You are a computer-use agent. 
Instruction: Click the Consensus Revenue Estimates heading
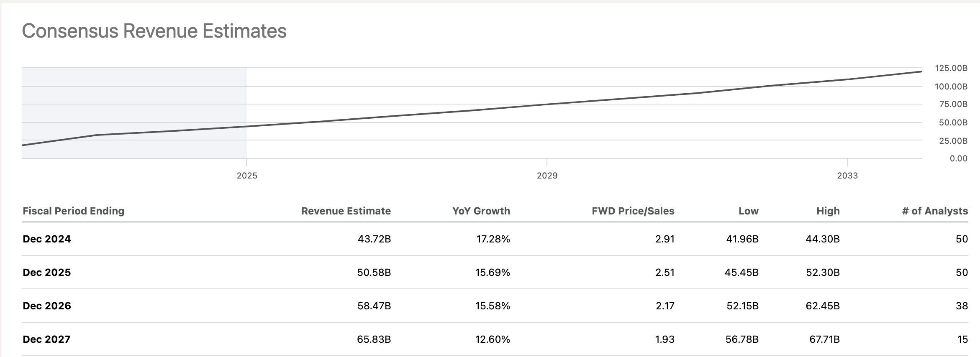[154, 31]
